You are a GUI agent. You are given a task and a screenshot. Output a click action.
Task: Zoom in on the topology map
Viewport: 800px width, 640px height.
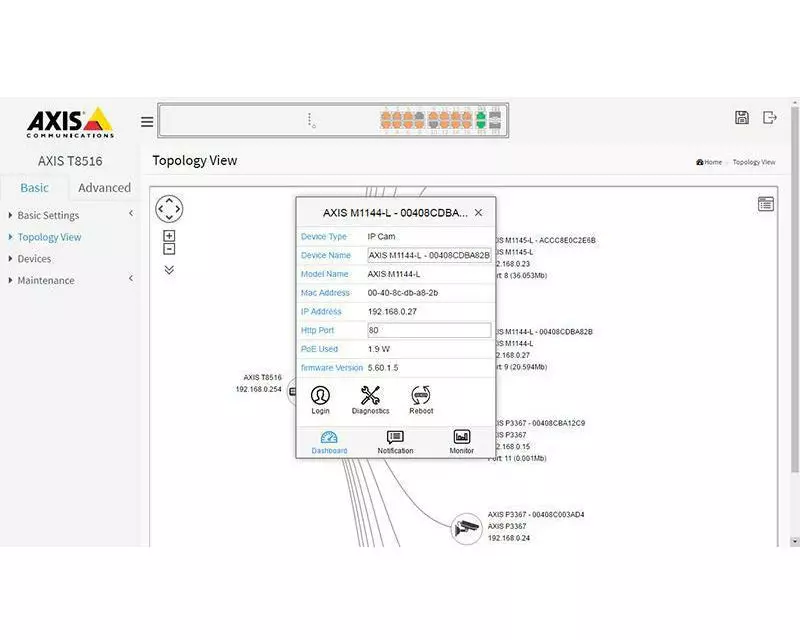(x=169, y=236)
